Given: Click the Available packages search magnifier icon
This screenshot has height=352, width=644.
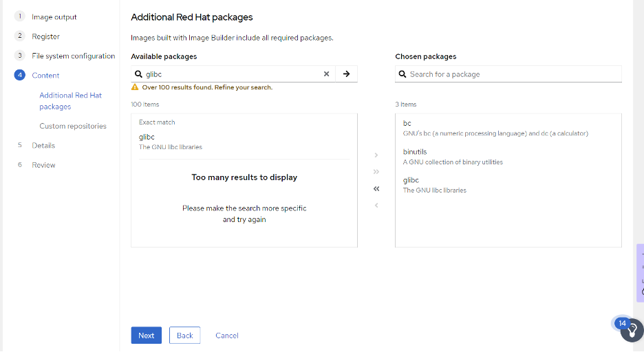Looking at the screenshot, I should [x=138, y=74].
